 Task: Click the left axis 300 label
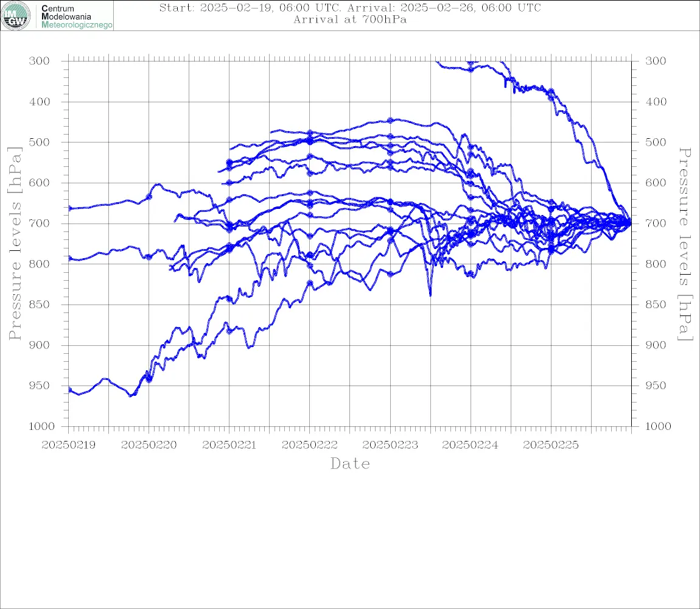coord(40,61)
